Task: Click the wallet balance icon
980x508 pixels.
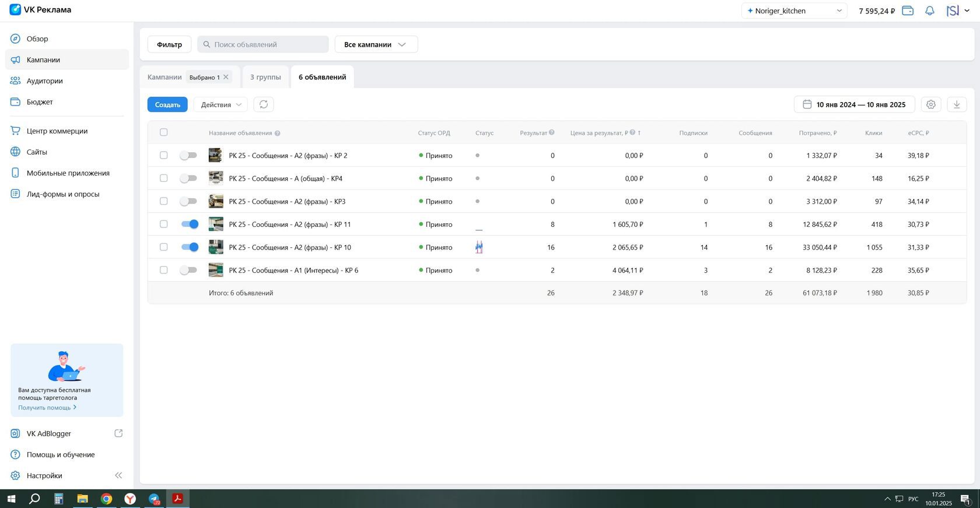Action: [908, 10]
